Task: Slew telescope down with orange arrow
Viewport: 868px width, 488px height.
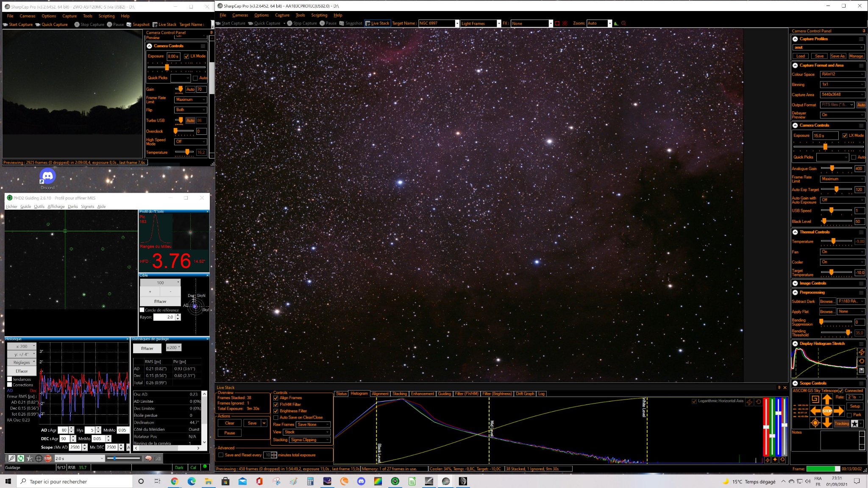Action: coord(827,422)
